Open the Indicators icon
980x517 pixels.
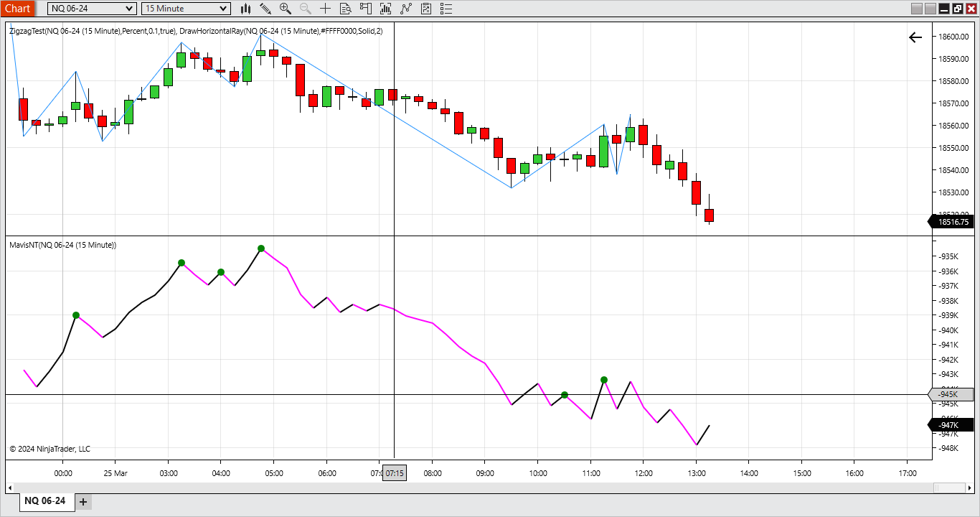click(406, 9)
